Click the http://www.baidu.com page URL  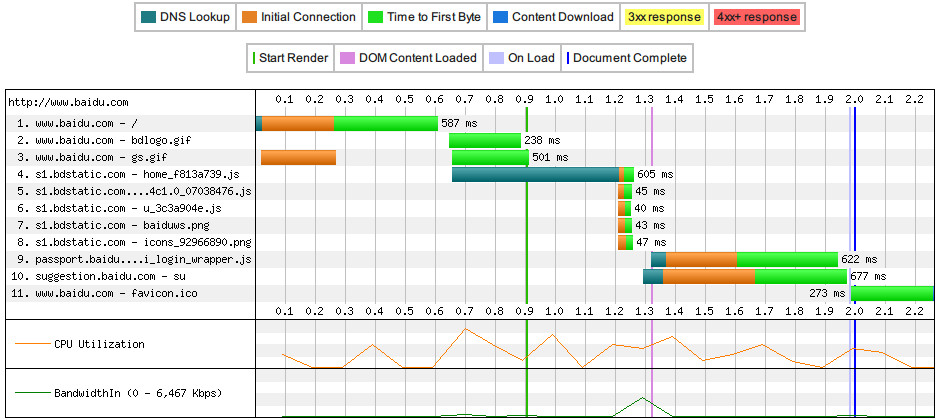68,103
